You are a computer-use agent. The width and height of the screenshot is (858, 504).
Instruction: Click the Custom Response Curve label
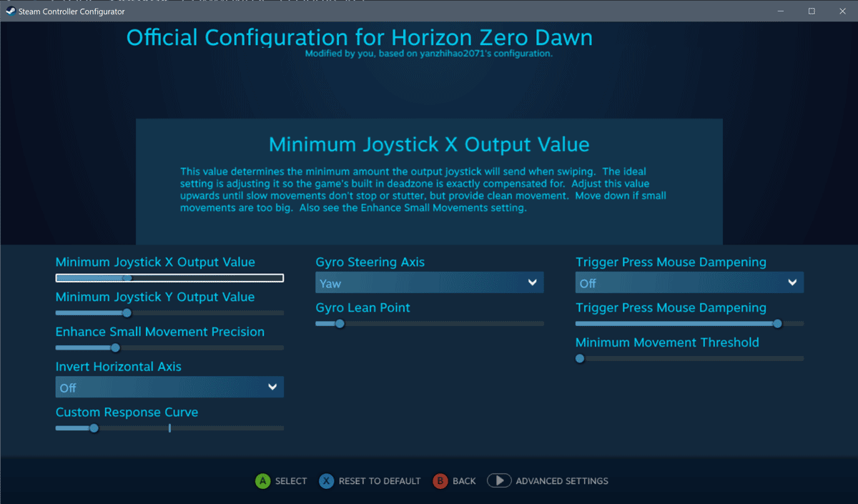127,412
